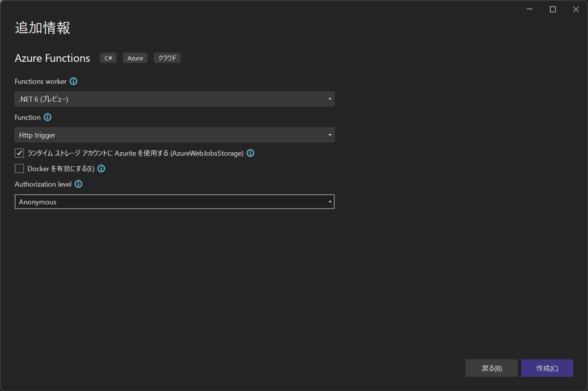This screenshot has height=391, width=588.
Task: Click the 追加情報 dialog title
Action: [42, 28]
